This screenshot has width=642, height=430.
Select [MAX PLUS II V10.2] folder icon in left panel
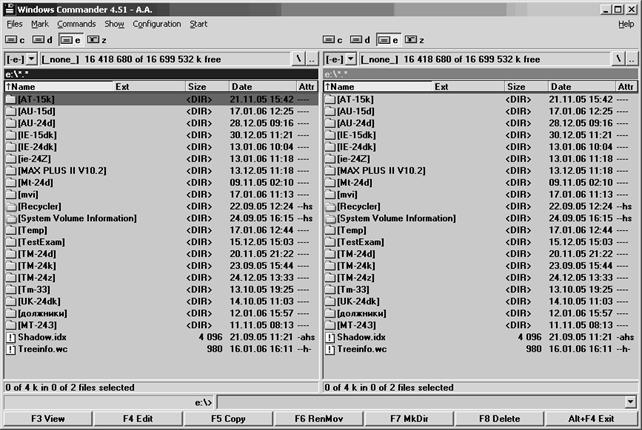point(11,171)
